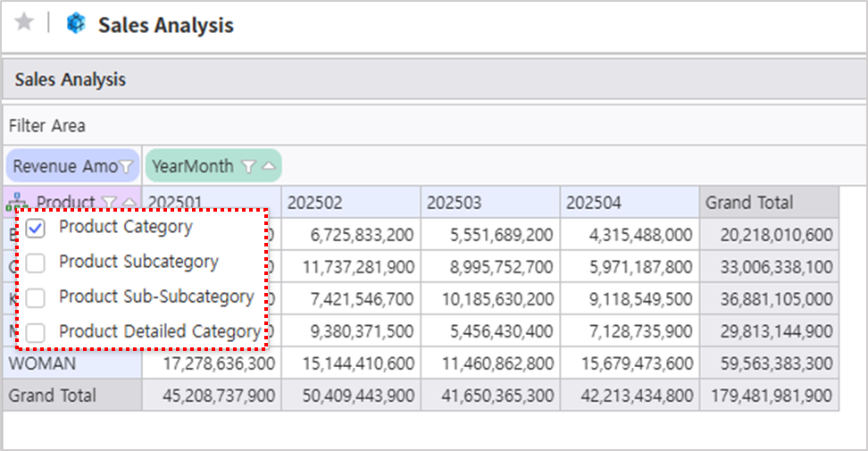The width and height of the screenshot is (868, 451).
Task: Select cell value 29,813,144,900
Action: tap(770, 331)
